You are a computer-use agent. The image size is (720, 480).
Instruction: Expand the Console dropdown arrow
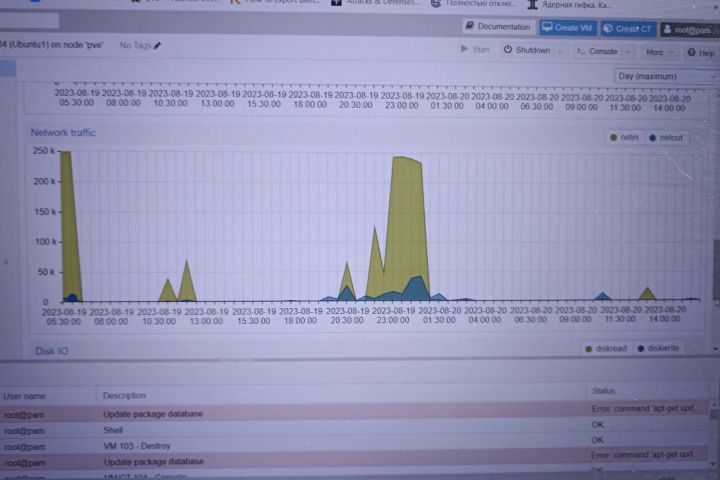(628, 52)
